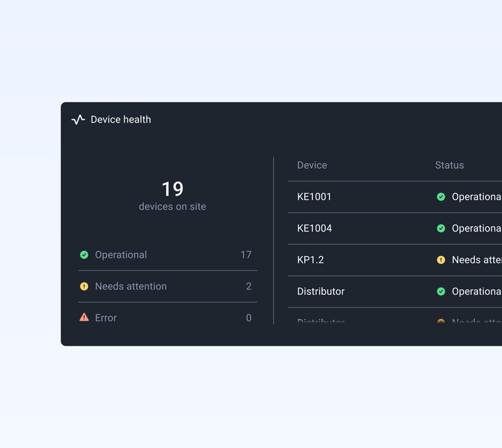Sort by the Device column header
This screenshot has width=502, height=448.
click(312, 165)
